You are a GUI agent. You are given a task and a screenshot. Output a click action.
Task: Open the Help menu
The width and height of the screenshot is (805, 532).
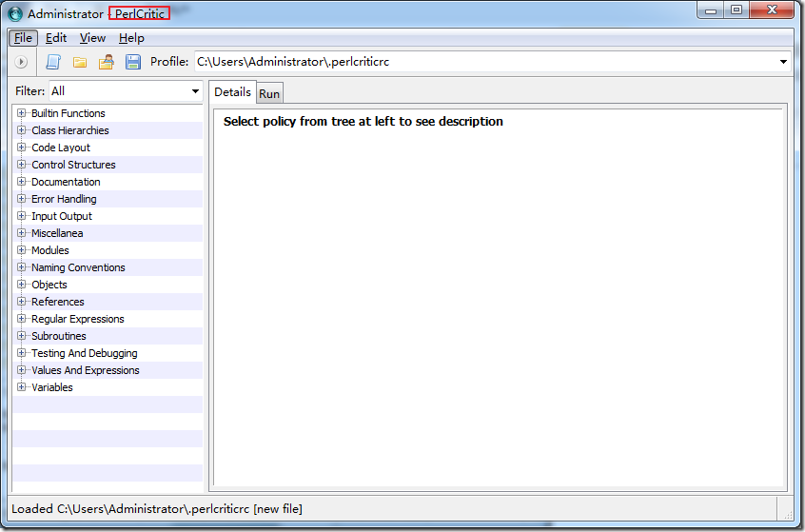pos(131,38)
